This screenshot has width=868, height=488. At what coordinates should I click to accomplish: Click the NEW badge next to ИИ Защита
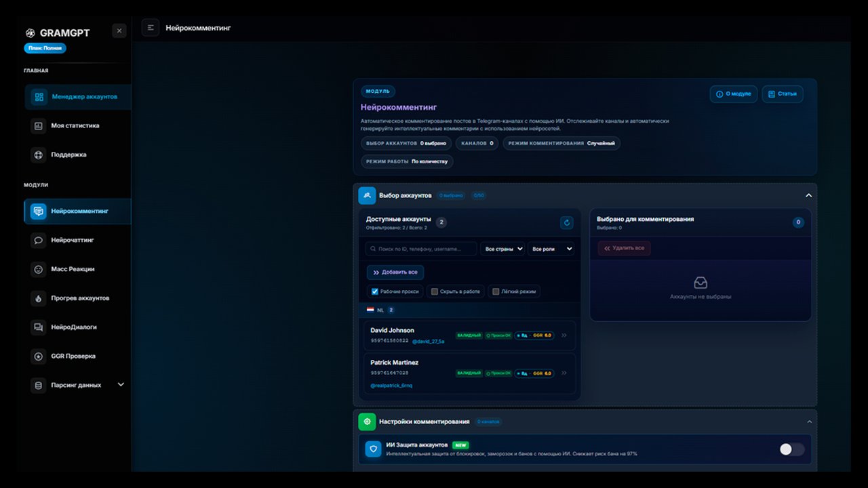461,445
